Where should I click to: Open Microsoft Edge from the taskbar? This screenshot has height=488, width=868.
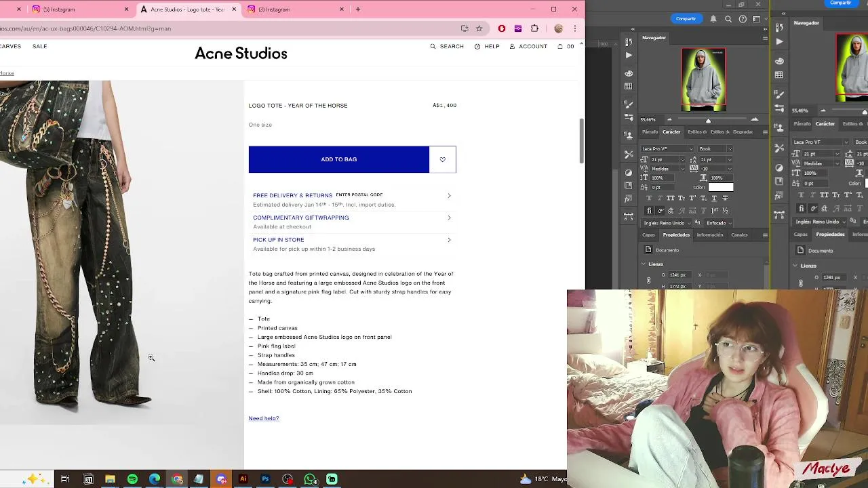[x=155, y=479]
